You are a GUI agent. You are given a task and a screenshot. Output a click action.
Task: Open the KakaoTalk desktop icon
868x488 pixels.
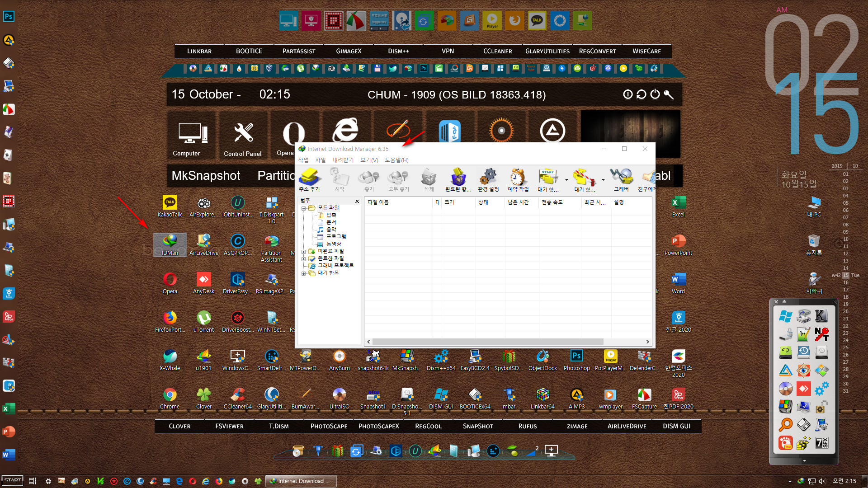click(x=170, y=206)
